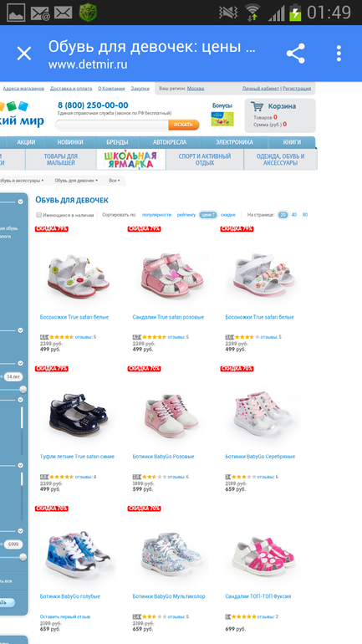Select the Электроника menu tab
362x644 pixels.
coord(234,142)
